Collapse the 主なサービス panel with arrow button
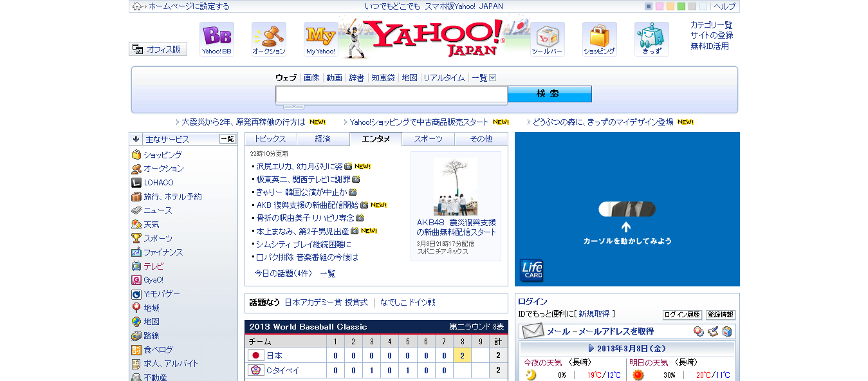The image size is (868, 381). (136, 139)
